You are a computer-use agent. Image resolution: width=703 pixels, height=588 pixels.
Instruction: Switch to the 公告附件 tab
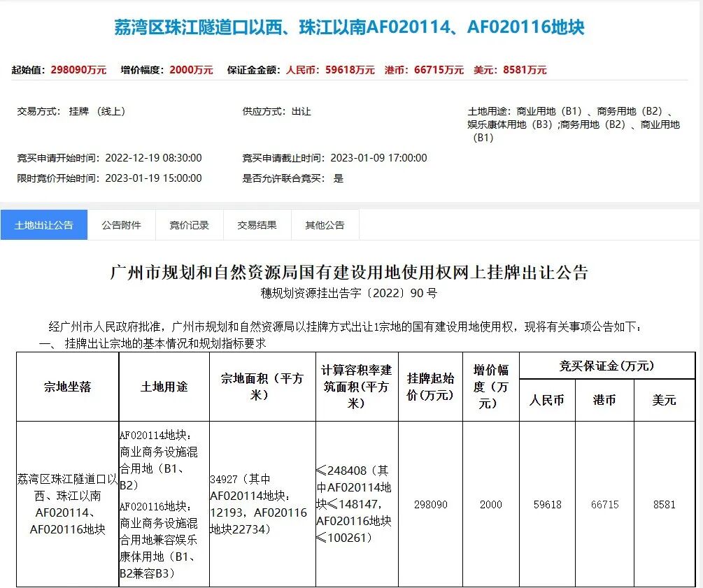click(x=120, y=225)
